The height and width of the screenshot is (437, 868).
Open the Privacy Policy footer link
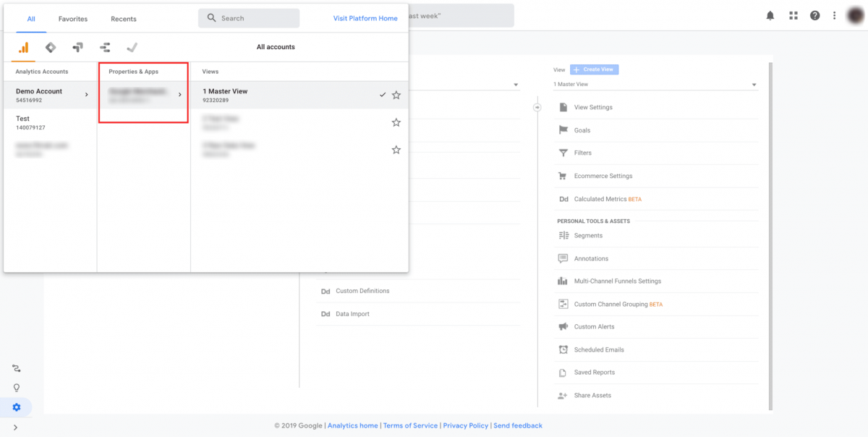[x=466, y=425]
